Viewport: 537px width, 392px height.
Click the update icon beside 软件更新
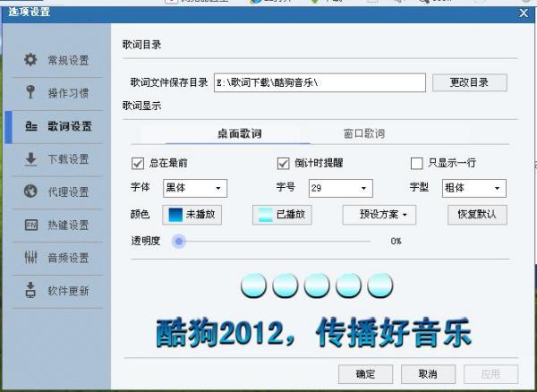click(30, 290)
